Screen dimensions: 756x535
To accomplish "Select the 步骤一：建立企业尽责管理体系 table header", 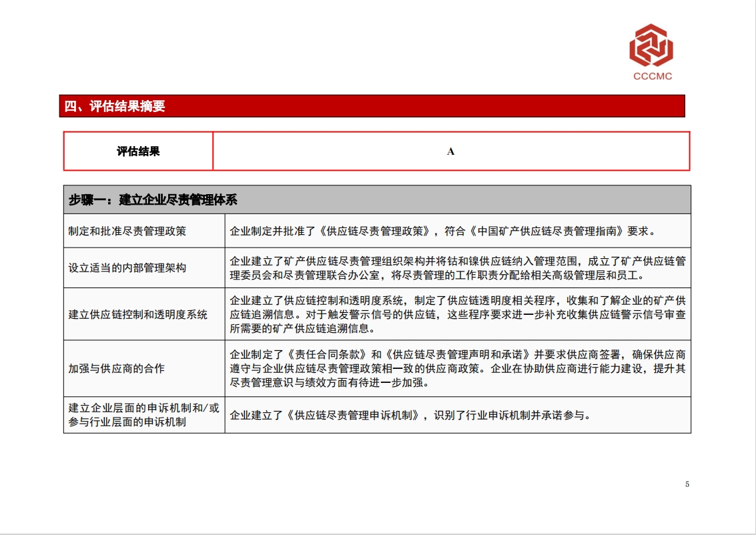I will pos(377,199).
